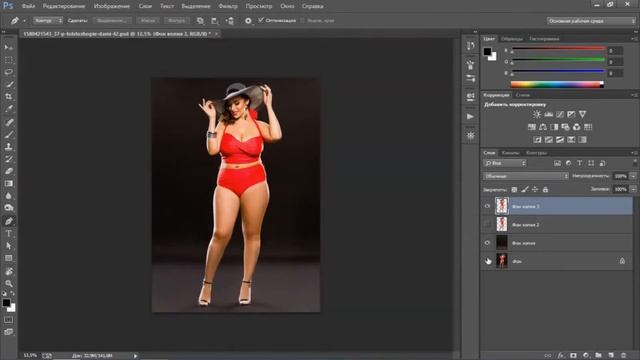Hide the top selected layer's eye icon

coord(487,207)
